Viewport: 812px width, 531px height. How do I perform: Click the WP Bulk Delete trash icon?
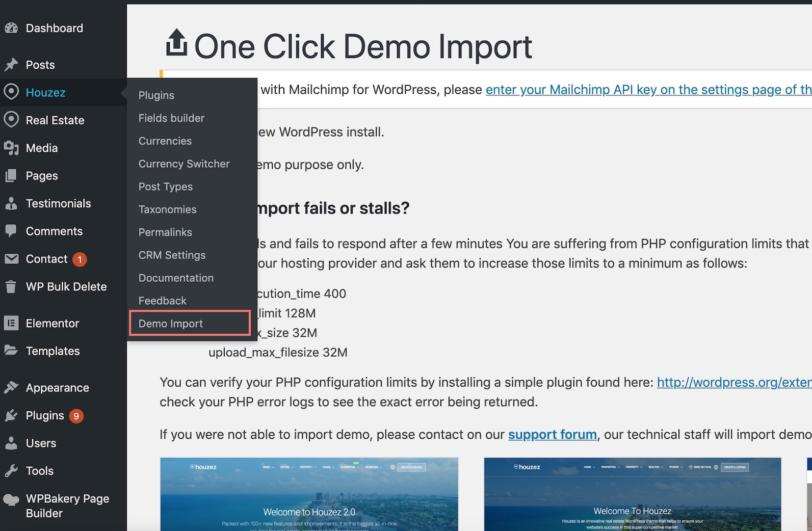tap(11, 286)
